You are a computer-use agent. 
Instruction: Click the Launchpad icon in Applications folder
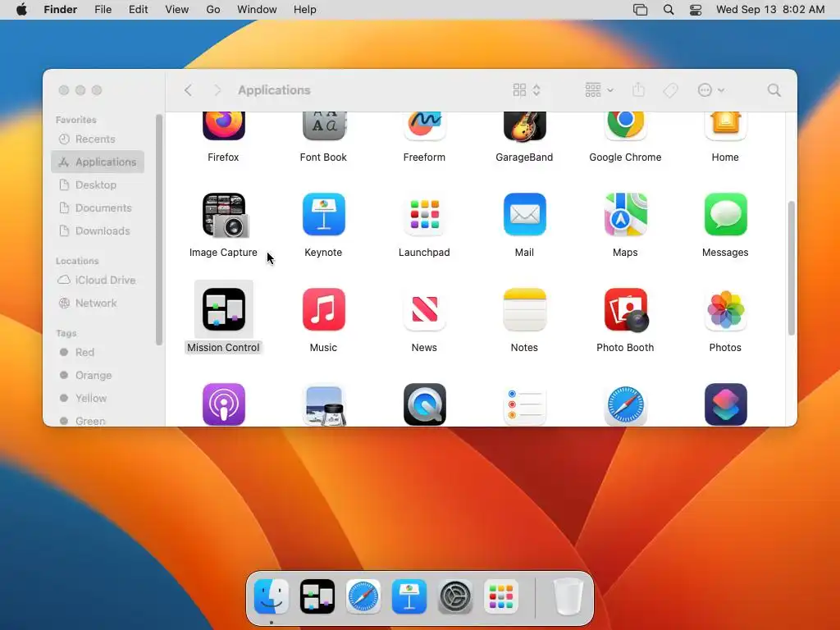[424, 214]
